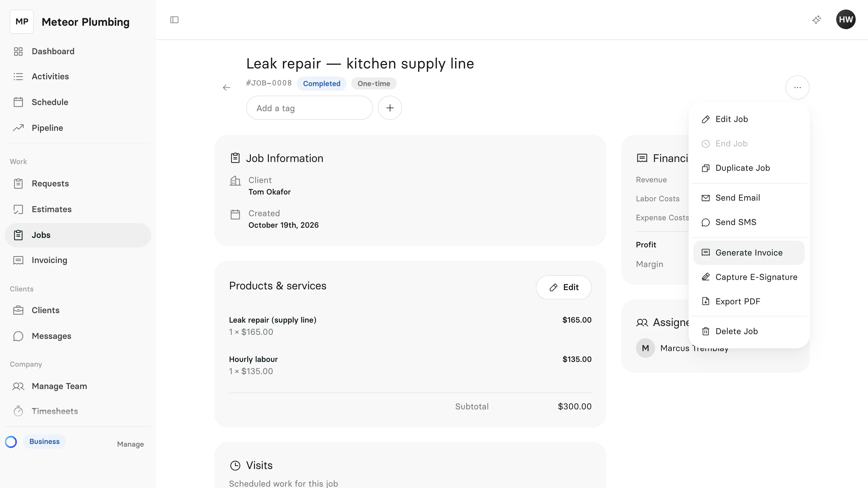This screenshot has height=488, width=868.
Task: Click the plan usage ring icon
Action: coord(11,442)
